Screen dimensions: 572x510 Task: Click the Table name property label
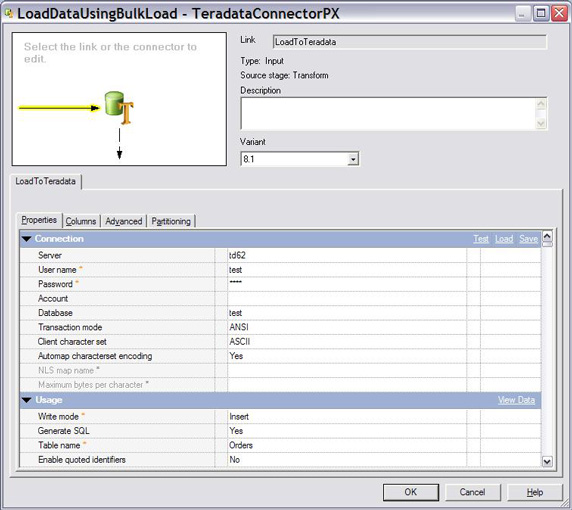pyautogui.click(x=59, y=445)
